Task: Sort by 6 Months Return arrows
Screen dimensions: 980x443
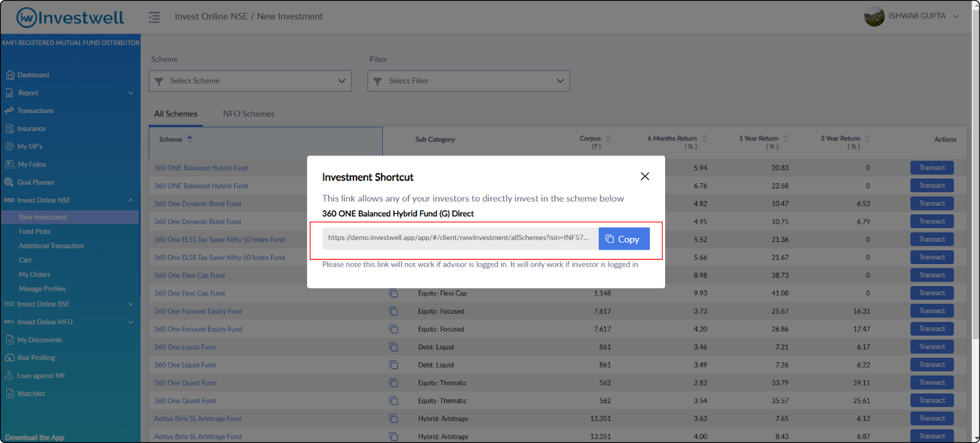Action: 704,138
